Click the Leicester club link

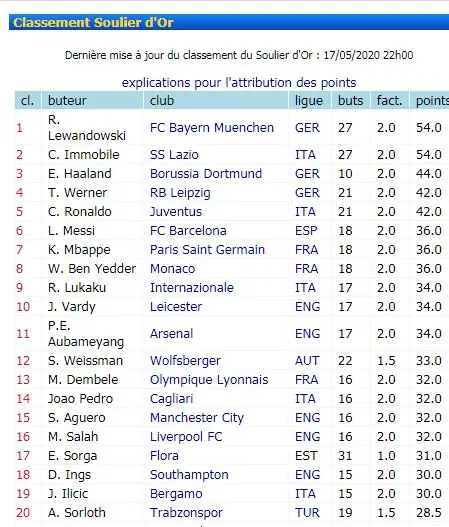click(x=176, y=307)
